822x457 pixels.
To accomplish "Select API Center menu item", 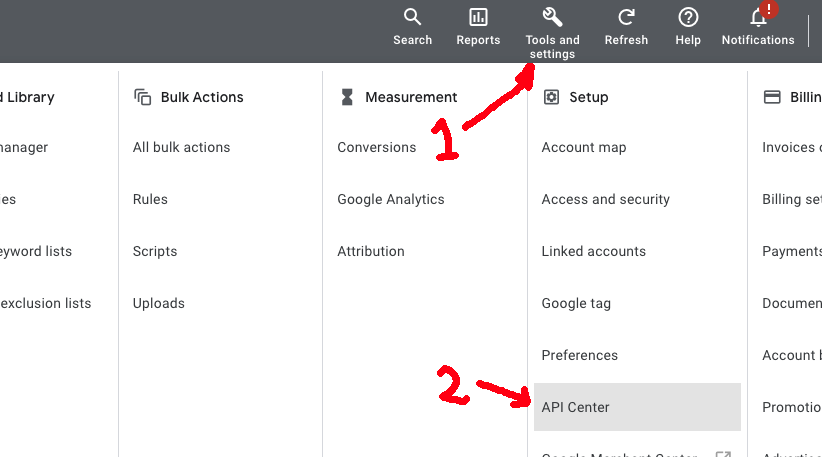I will pos(576,407).
